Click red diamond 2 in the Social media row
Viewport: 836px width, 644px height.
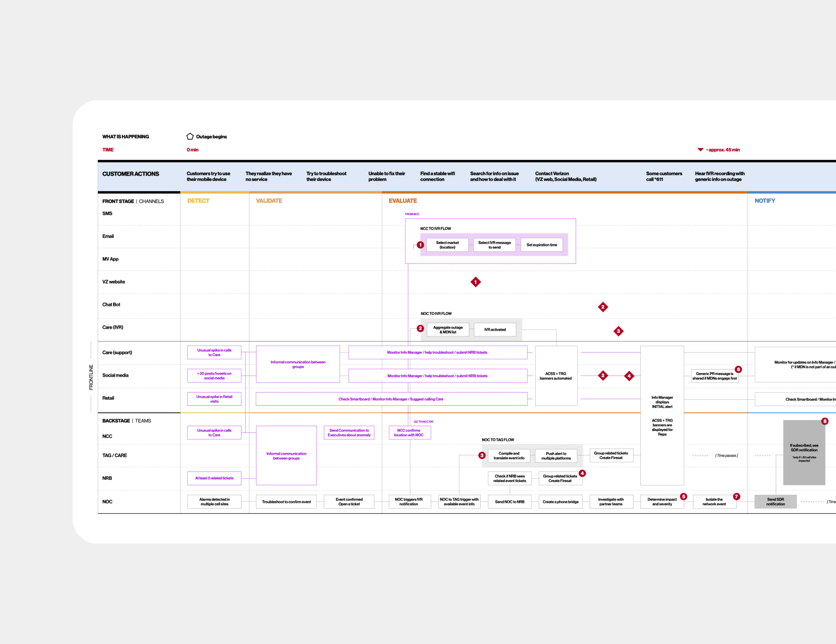click(x=603, y=376)
